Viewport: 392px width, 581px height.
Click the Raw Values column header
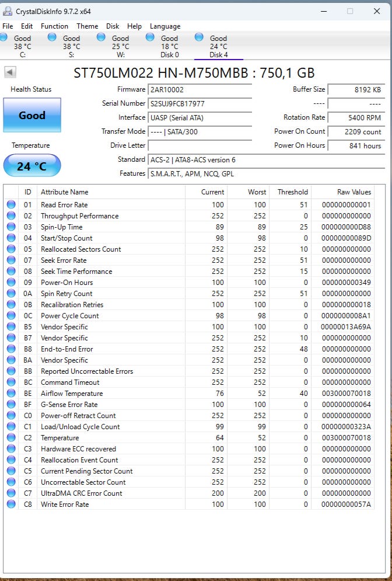coord(343,192)
